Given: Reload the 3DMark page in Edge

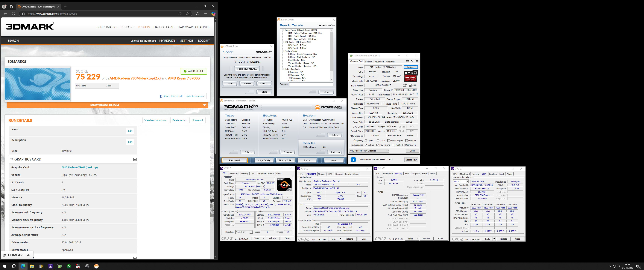Looking at the screenshot, I should (x=13, y=13).
